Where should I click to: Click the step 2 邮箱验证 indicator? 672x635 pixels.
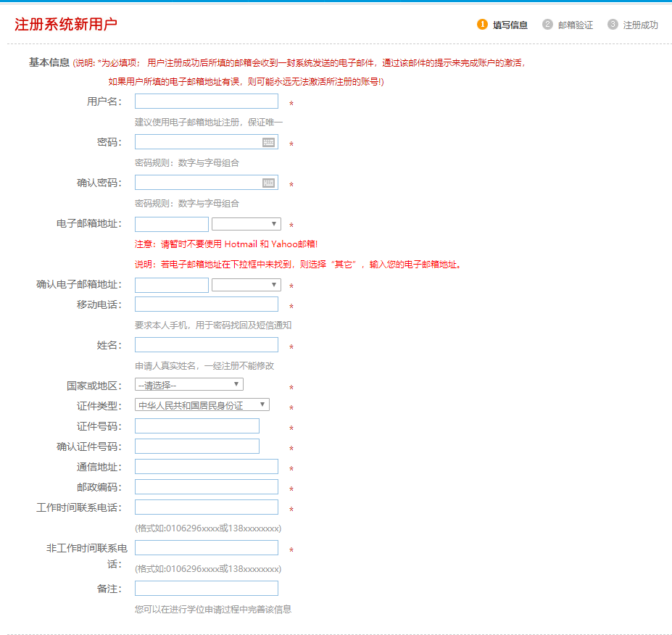(569, 24)
